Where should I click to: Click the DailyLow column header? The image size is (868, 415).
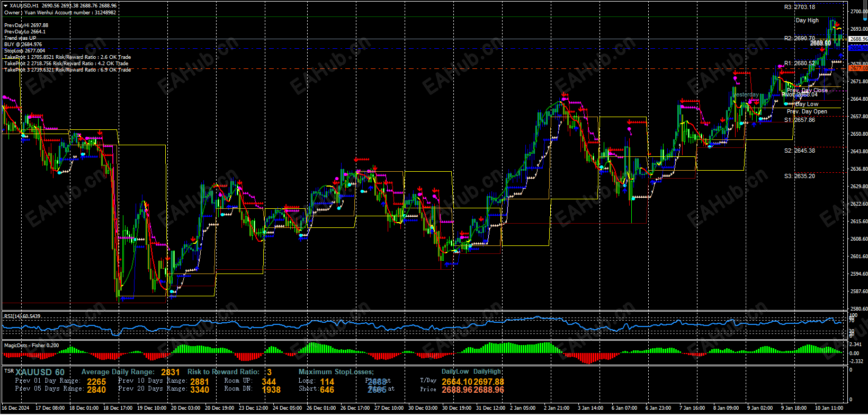pyautogui.click(x=455, y=372)
